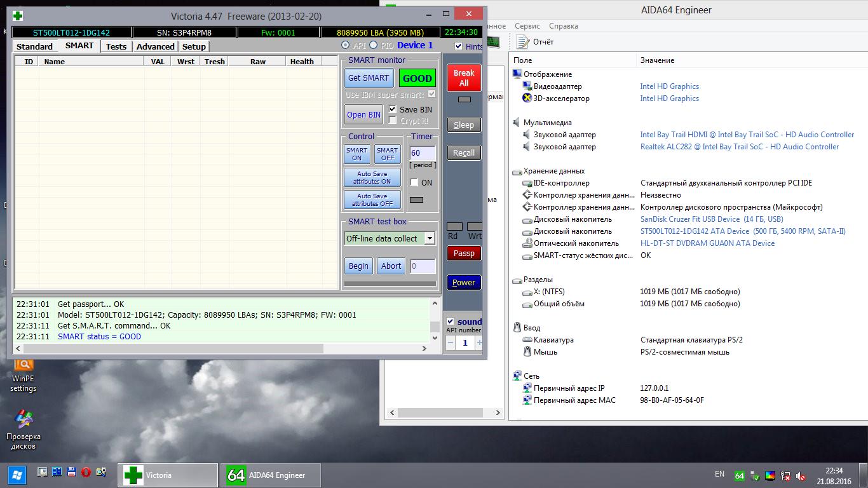This screenshot has height=488, width=868.
Task: Open the Tests tab
Action: 116,46
